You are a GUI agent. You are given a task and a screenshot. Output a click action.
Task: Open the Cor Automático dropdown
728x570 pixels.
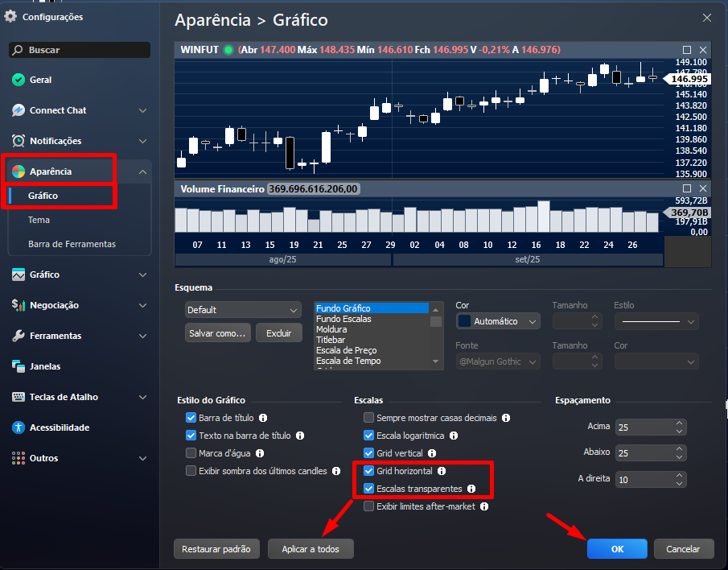tap(499, 321)
